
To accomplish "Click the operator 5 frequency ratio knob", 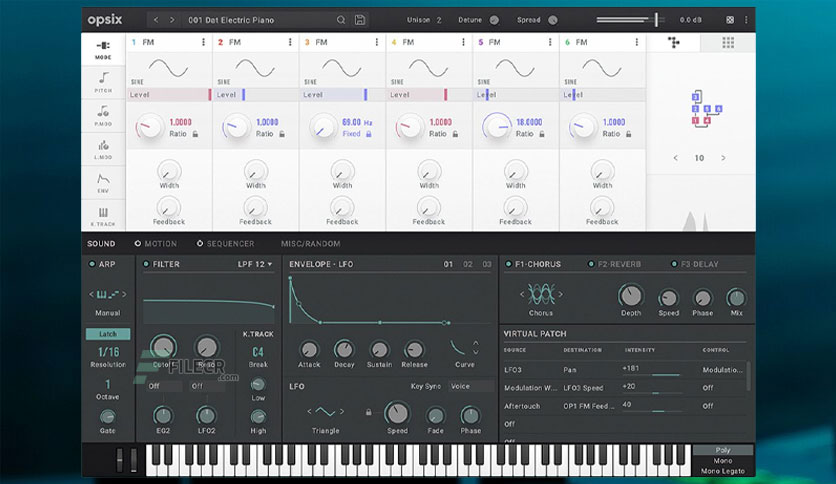I will 497,127.
